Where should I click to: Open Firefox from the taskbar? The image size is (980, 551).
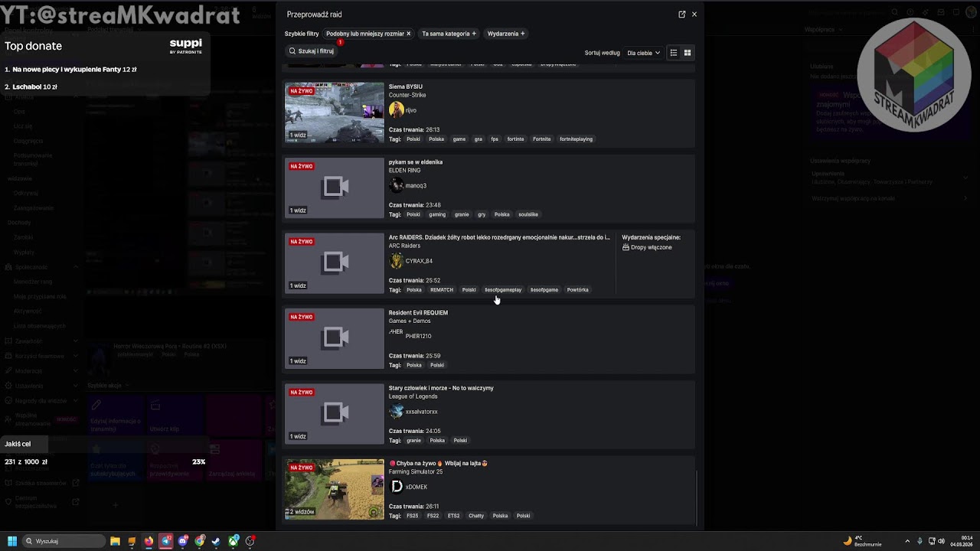point(149,541)
